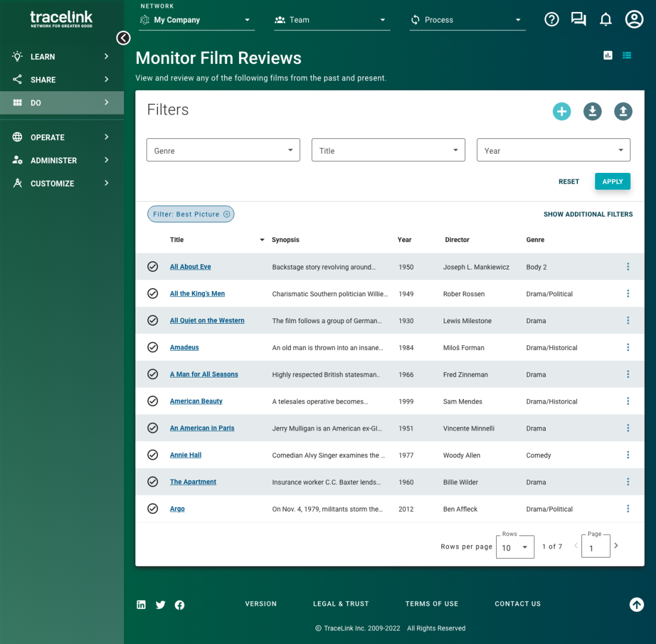Screen dimensions: 656x644
Task: Toggle the check circle for Amadeus
Action: [x=153, y=347]
